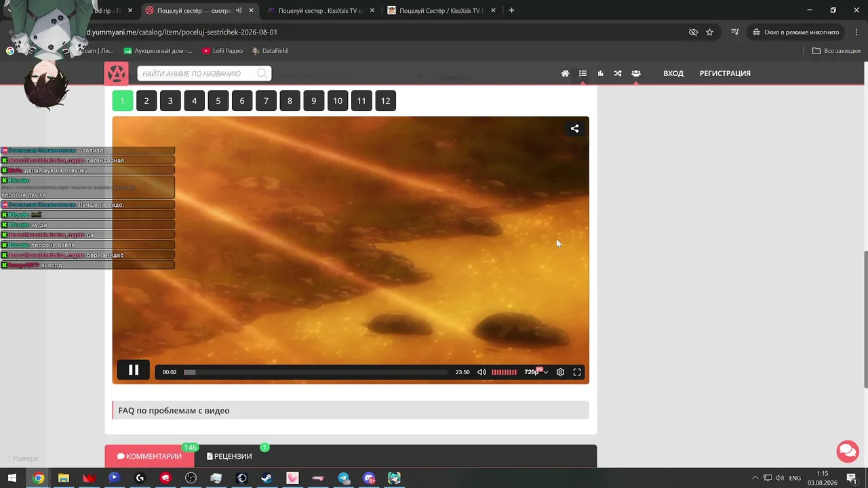Close the active Поцелуй сестёр tab
This screenshot has height=488, width=868.
[252, 11]
